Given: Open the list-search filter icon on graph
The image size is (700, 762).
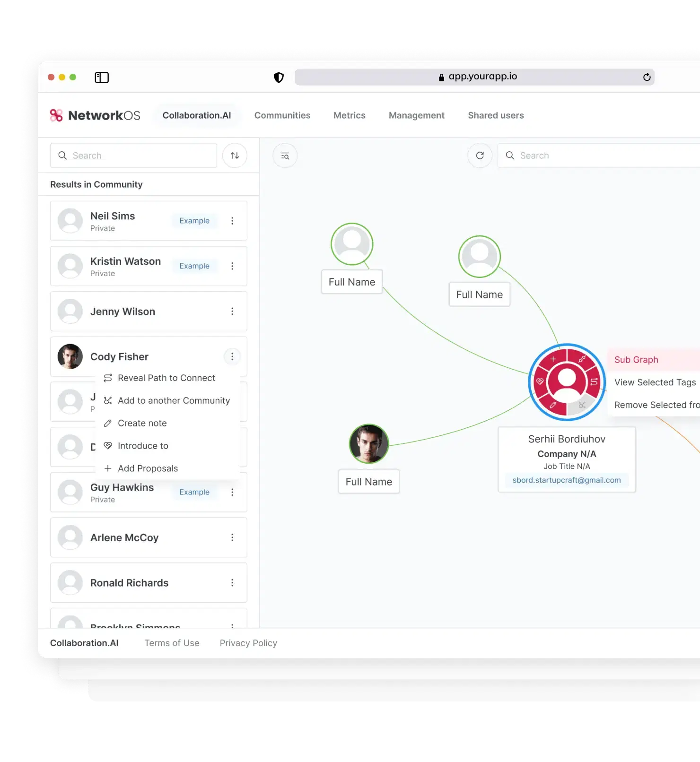Looking at the screenshot, I should (285, 156).
